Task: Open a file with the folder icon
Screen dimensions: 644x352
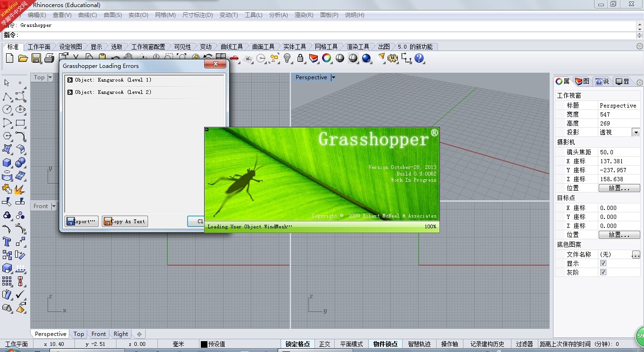Action: (x=23, y=59)
